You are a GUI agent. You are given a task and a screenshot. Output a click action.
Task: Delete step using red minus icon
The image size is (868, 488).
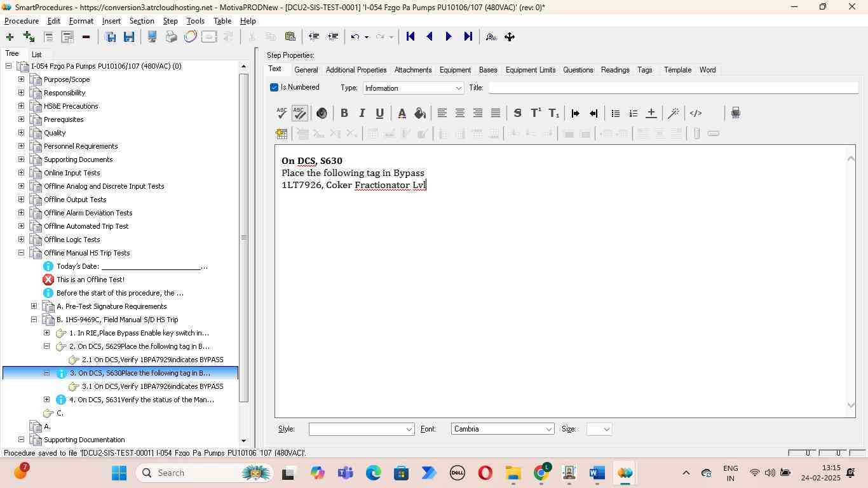click(86, 37)
